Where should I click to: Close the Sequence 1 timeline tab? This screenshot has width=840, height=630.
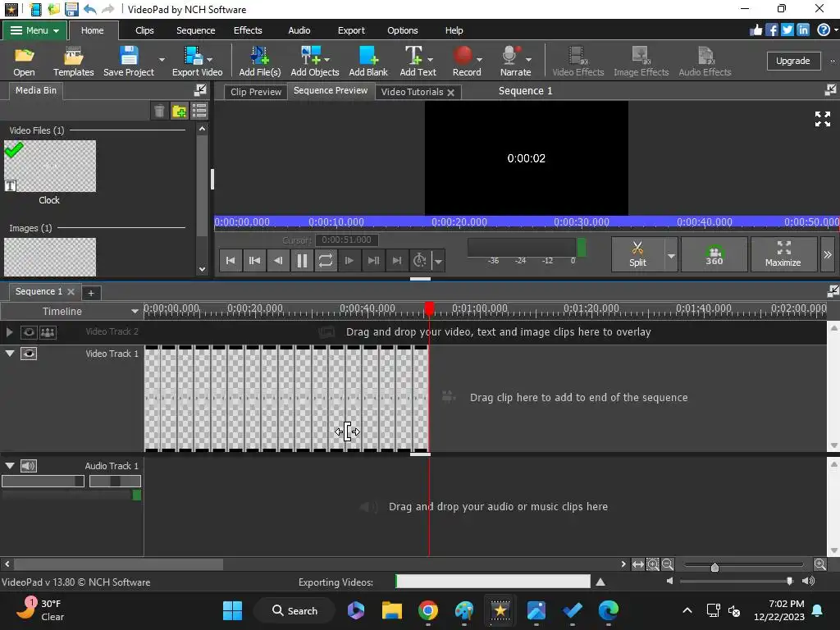coord(71,291)
